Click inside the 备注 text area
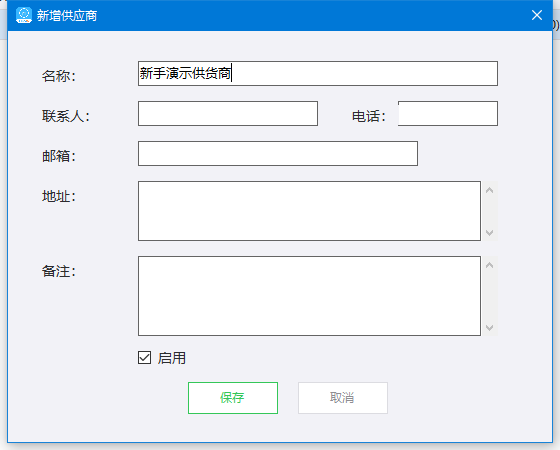The image size is (560, 450). pos(309,296)
